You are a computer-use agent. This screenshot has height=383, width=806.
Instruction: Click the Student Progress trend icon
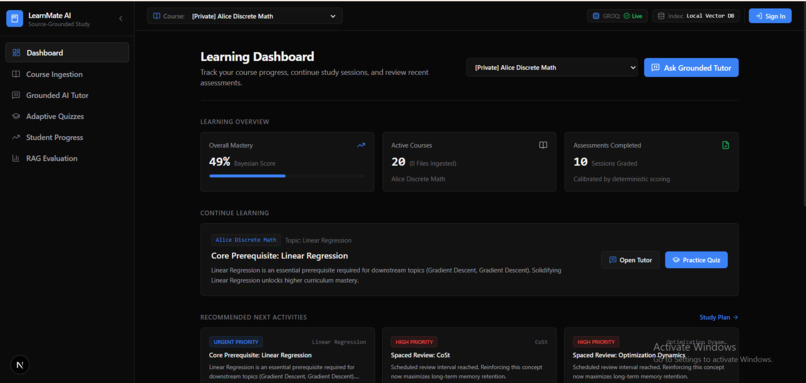pyautogui.click(x=16, y=137)
